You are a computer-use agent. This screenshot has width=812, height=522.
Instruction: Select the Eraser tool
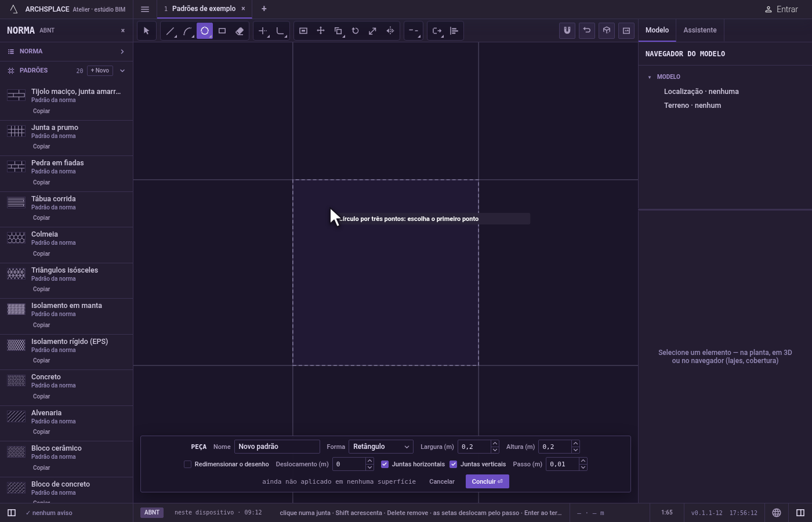pos(240,31)
